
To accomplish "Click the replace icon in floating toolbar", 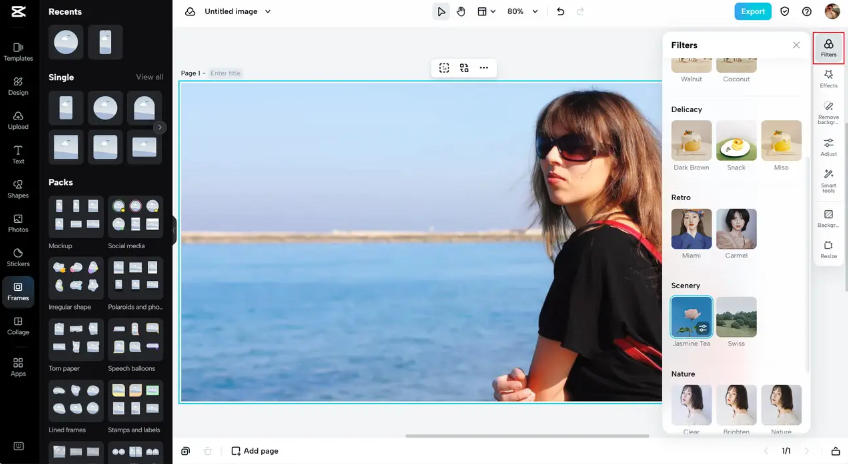I will 464,68.
